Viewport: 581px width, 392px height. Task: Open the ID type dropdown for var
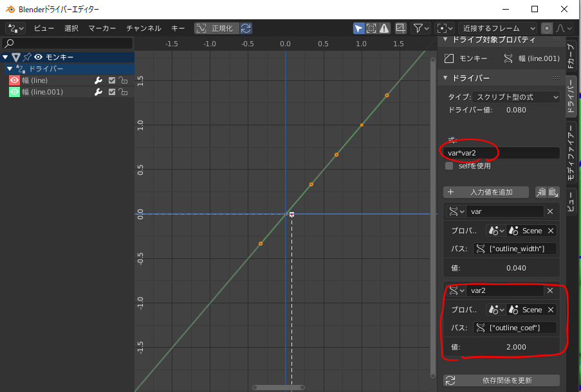point(496,231)
